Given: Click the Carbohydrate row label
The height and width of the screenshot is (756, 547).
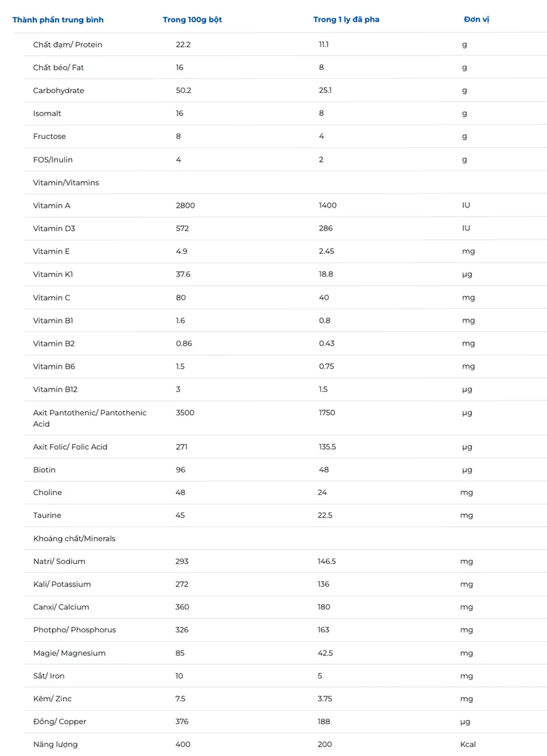Looking at the screenshot, I should (59, 91).
